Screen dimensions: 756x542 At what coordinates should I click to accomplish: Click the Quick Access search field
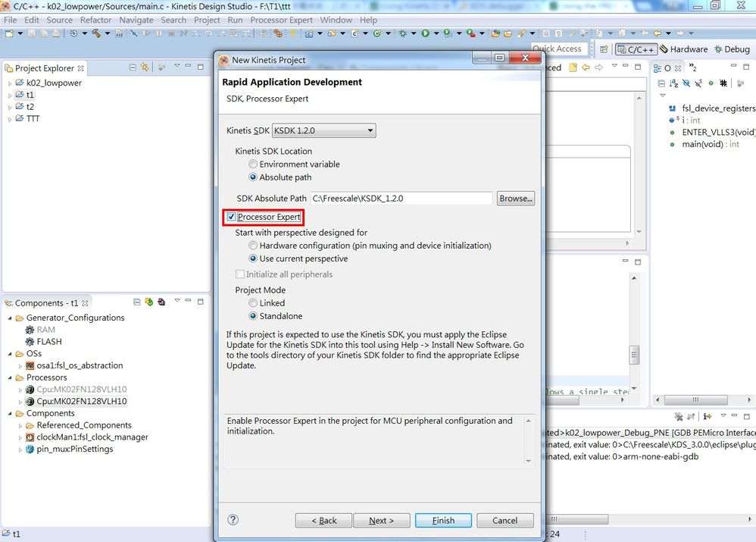tap(561, 49)
